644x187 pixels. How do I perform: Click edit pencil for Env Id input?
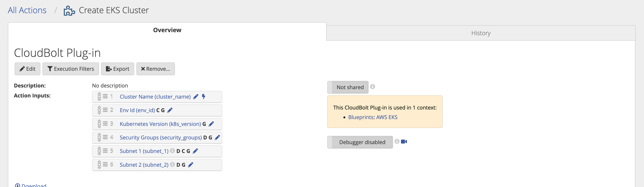[x=170, y=110]
